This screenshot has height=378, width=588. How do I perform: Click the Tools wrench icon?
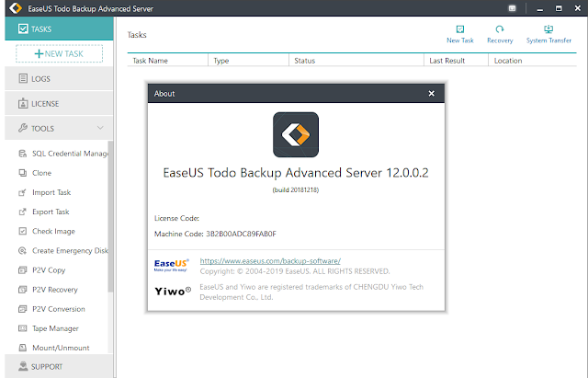[22, 128]
